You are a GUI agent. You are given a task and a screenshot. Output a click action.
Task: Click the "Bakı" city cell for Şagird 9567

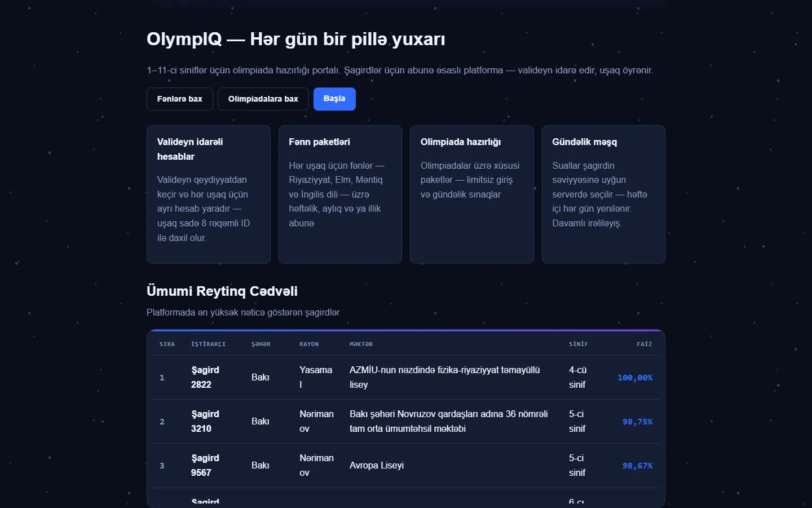point(261,466)
